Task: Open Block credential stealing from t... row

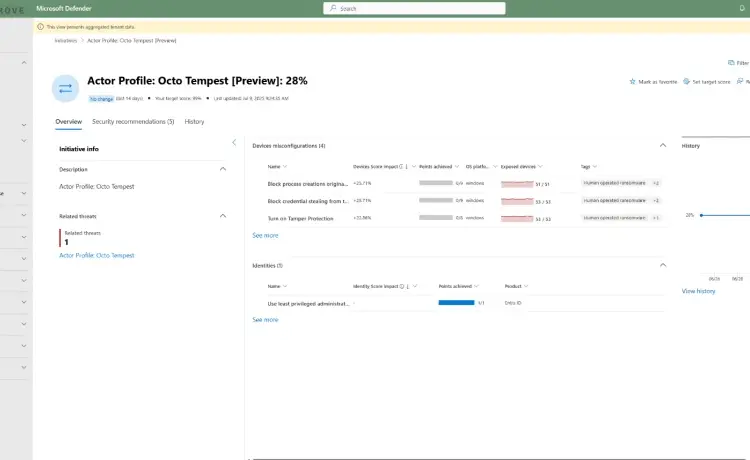Action: (308, 201)
